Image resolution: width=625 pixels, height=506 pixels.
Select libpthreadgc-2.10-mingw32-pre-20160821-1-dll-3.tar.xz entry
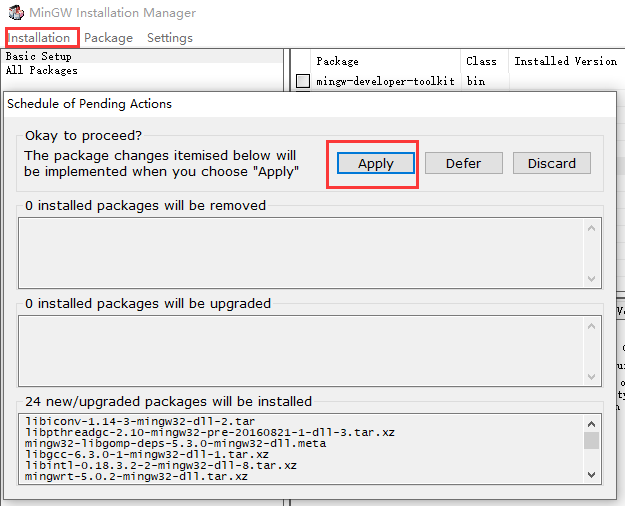(x=210, y=433)
